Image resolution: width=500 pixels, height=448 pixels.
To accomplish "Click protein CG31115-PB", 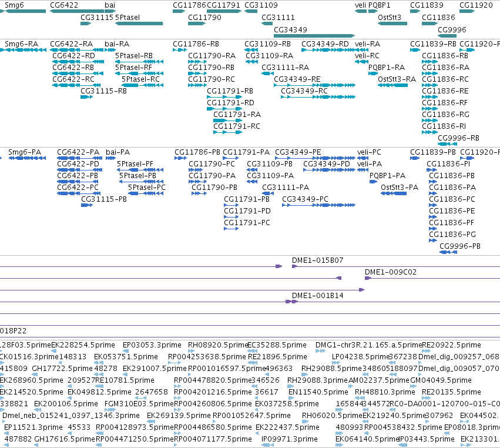I will coord(104,199).
